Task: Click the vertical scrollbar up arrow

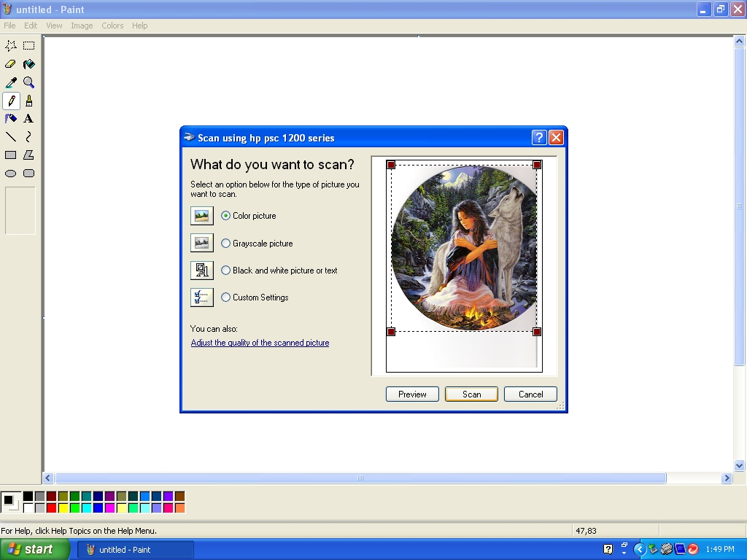Action: coord(740,42)
